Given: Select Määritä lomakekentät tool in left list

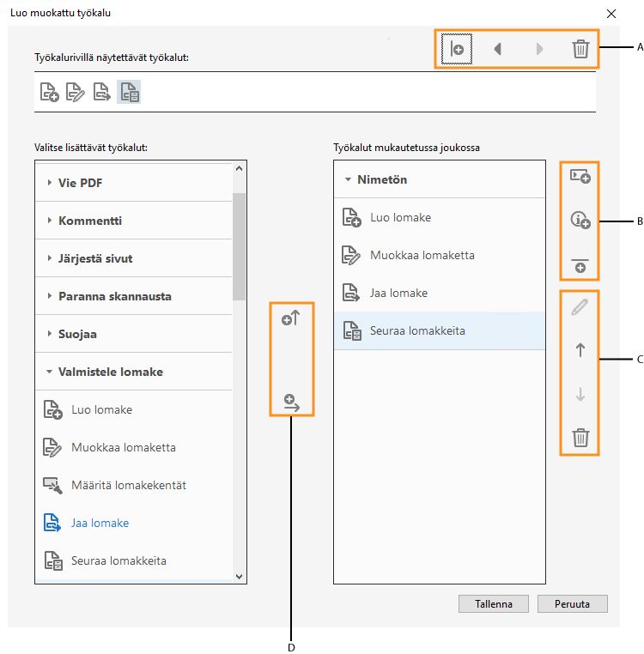Looking at the screenshot, I should tap(129, 485).
